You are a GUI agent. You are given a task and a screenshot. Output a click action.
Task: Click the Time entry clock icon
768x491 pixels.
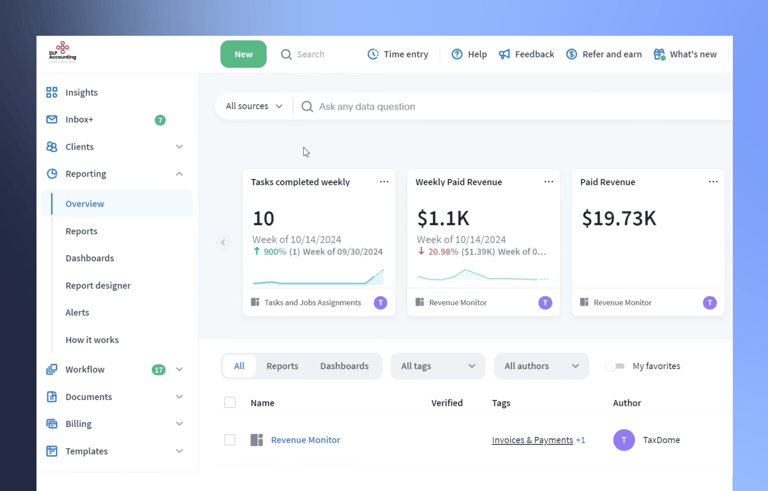click(x=373, y=54)
